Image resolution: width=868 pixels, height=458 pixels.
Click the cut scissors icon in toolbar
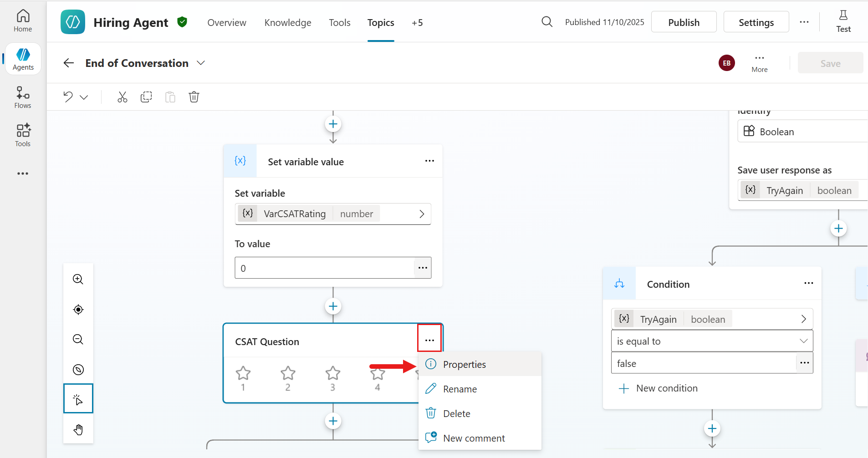tap(122, 97)
